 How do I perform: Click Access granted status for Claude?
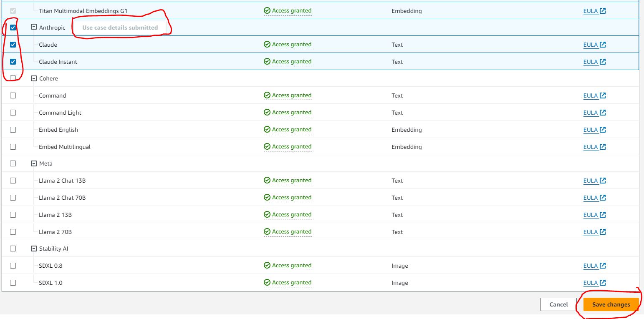pos(288,45)
